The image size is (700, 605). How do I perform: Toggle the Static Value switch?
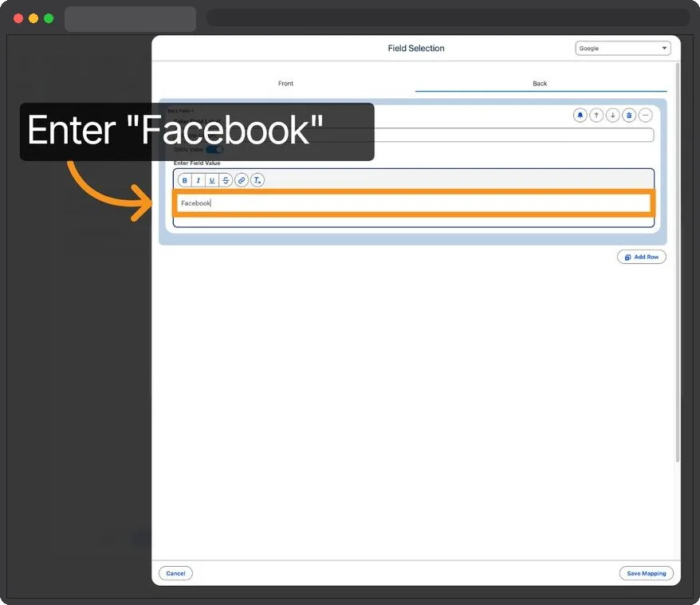coord(214,149)
